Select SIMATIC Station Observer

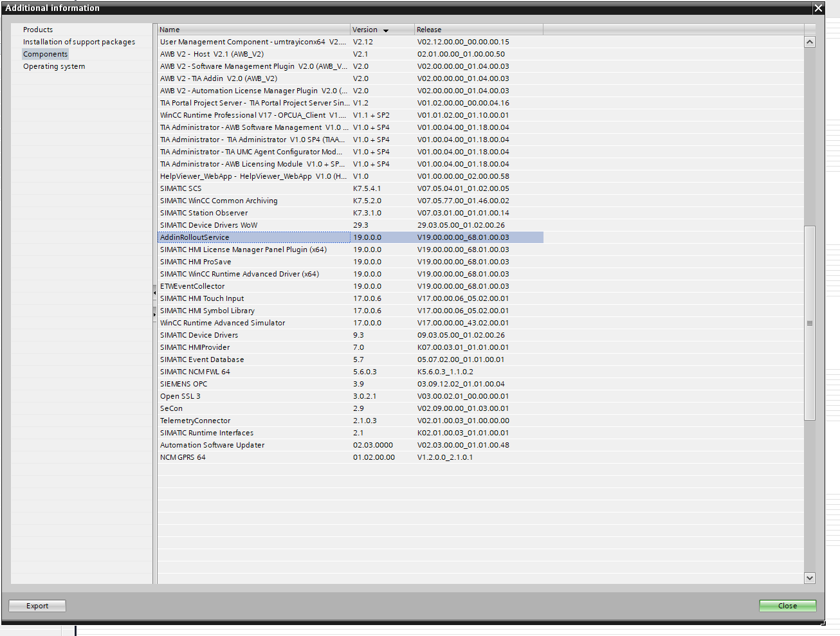click(x=351, y=213)
